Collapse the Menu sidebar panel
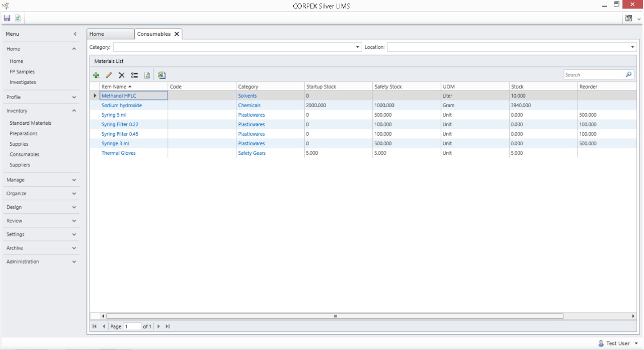644x350 pixels. click(75, 34)
